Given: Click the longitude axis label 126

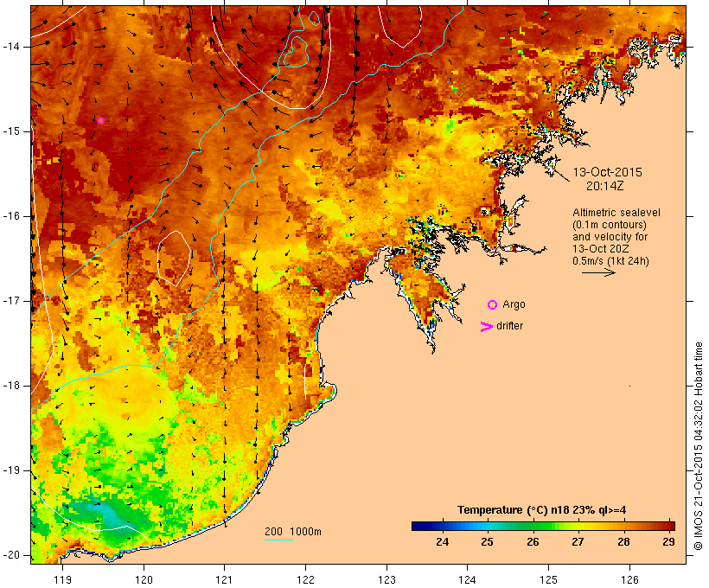Looking at the screenshot, I should 629,579.
